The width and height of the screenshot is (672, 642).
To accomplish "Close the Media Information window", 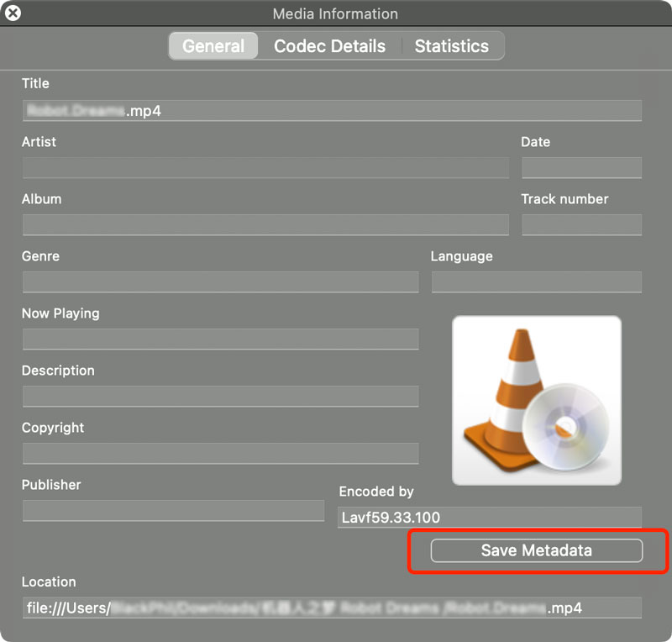I will pyautogui.click(x=13, y=13).
